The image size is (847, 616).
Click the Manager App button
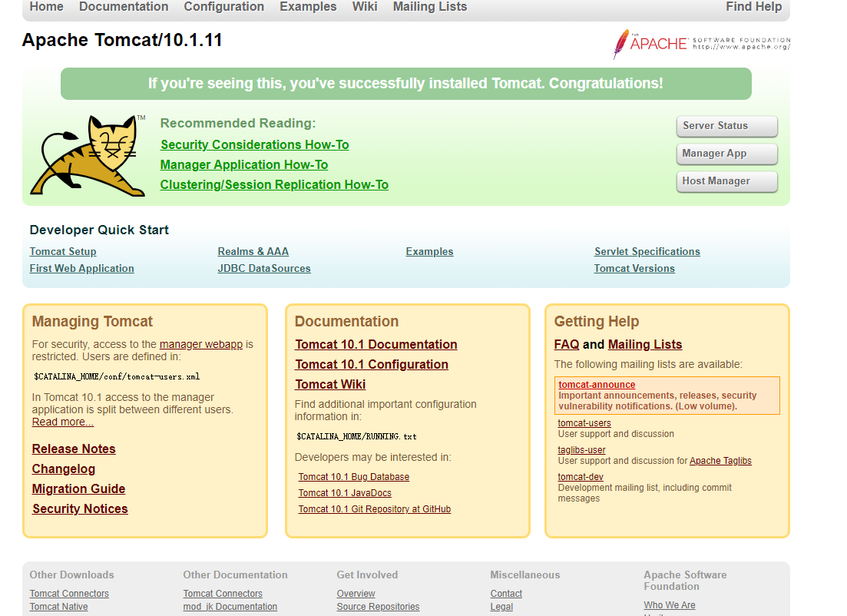pos(726,154)
